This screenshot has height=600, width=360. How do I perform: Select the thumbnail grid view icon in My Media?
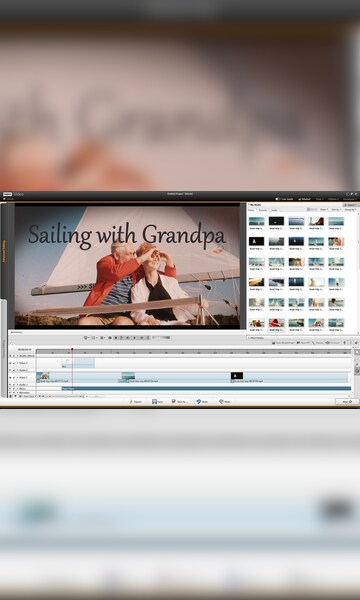(x=308, y=210)
